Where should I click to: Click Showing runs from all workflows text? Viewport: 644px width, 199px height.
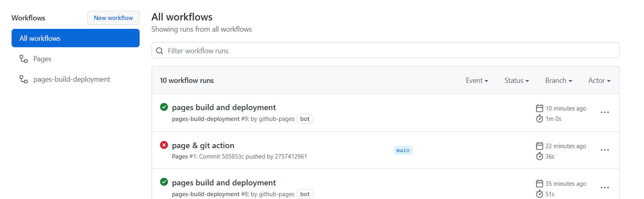tap(202, 29)
